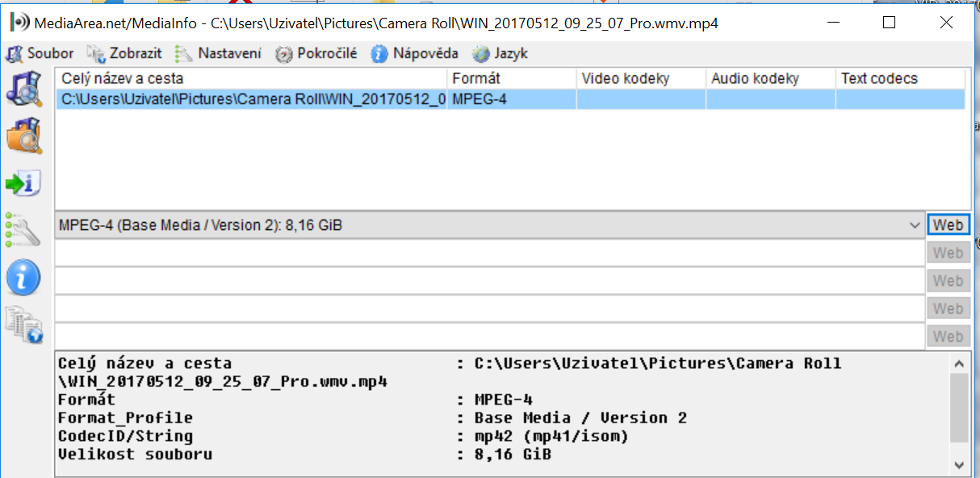Screen dimensions: 980x478
Task: Open the Jazyk language menu
Action: pyautogui.click(x=500, y=54)
